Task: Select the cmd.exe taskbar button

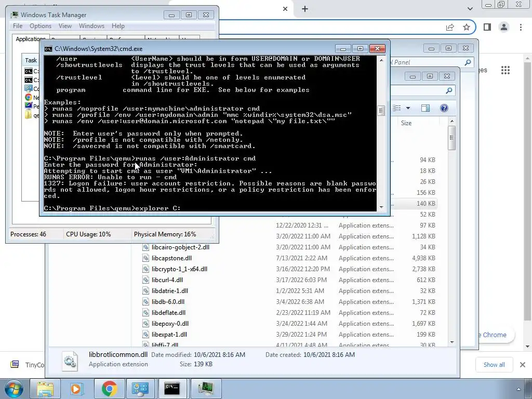Action: click(x=172, y=389)
